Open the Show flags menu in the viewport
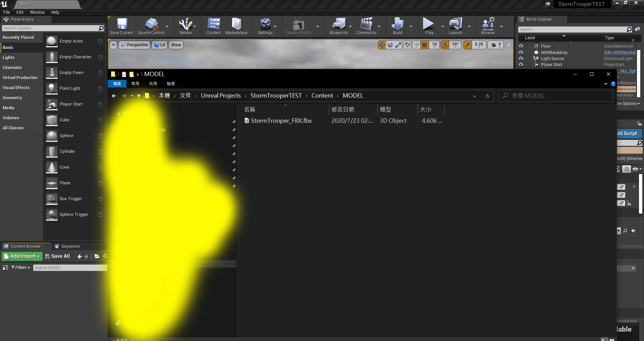Viewport: 644px width, 341px height. pos(176,45)
